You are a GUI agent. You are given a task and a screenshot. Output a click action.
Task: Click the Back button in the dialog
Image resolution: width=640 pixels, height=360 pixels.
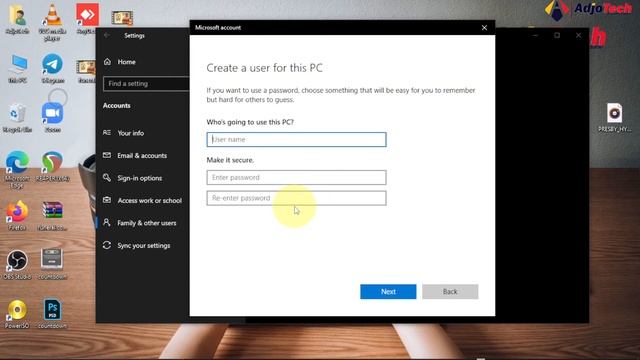450,291
